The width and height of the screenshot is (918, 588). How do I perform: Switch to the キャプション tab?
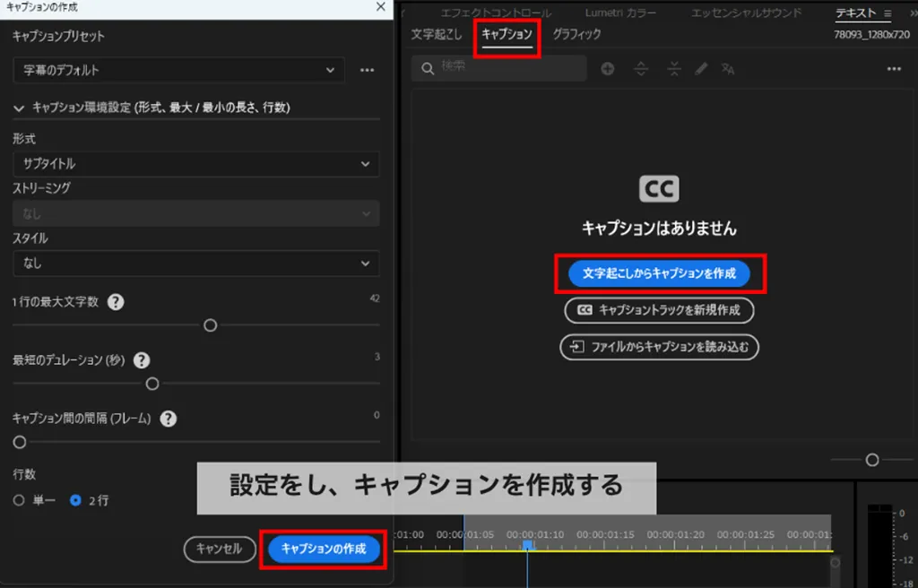[x=507, y=34]
